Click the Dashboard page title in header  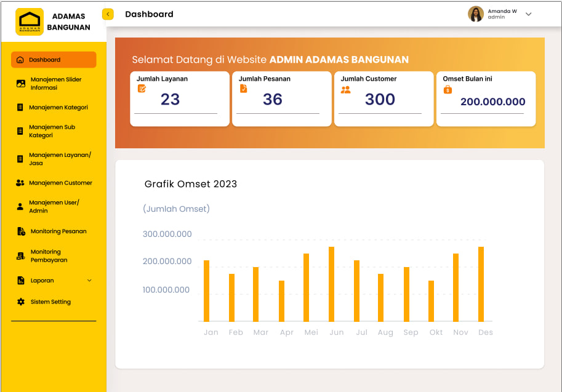(x=149, y=14)
